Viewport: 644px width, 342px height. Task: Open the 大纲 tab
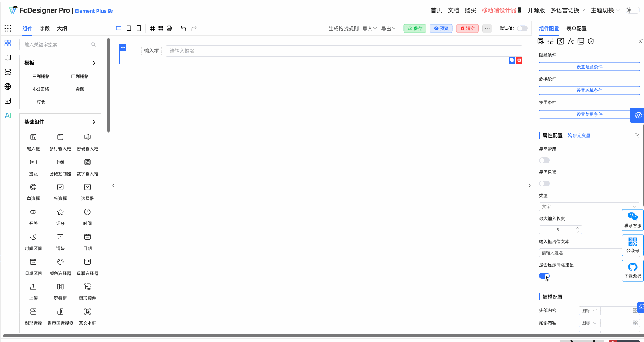coord(62,29)
